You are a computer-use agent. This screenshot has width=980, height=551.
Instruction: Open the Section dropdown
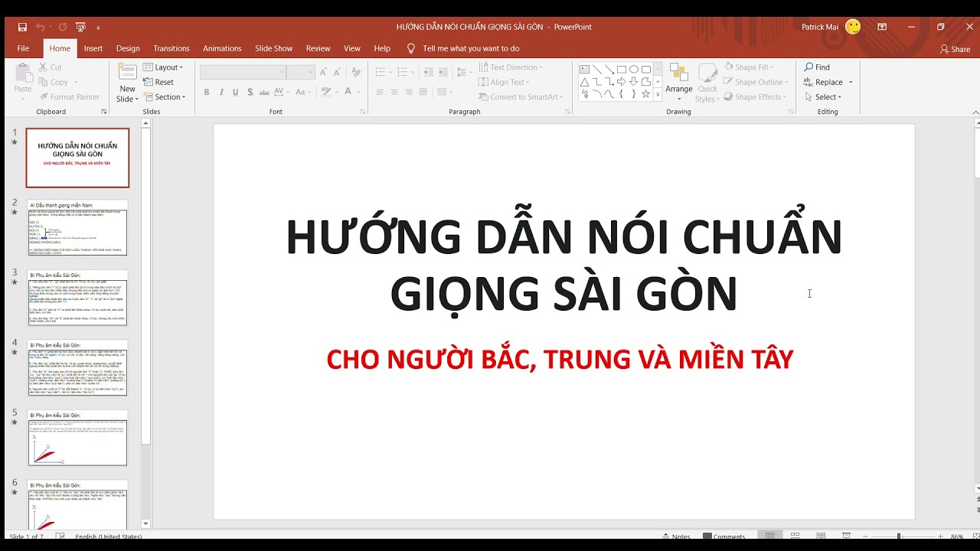165,97
